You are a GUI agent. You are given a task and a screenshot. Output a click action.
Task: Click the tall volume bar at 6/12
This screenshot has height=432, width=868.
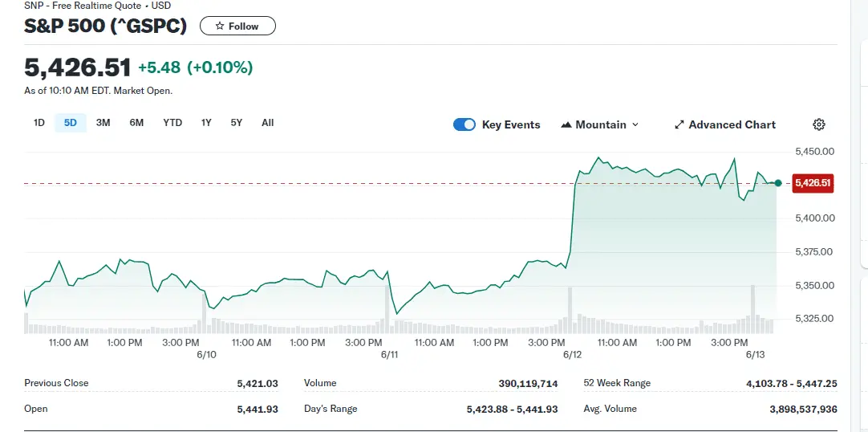[x=570, y=310]
